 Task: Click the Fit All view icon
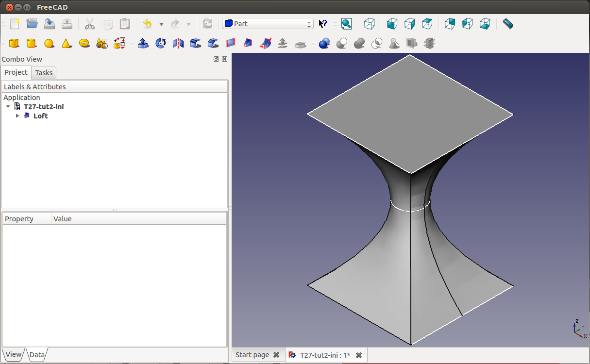click(346, 24)
